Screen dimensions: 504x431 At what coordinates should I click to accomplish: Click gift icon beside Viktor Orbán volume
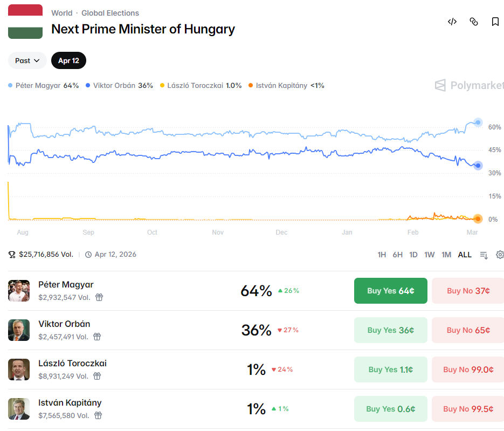point(97,337)
